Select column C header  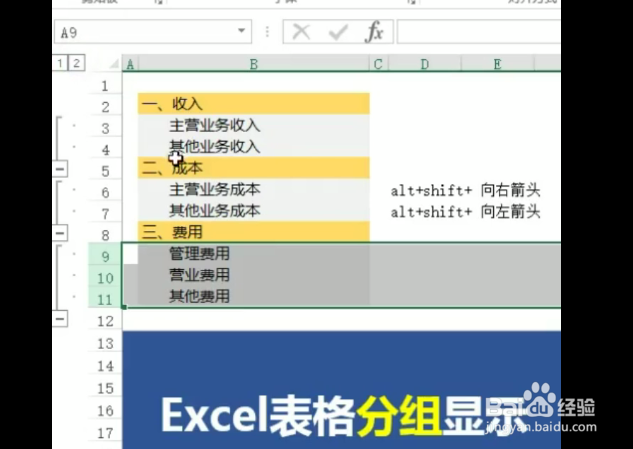coord(378,64)
